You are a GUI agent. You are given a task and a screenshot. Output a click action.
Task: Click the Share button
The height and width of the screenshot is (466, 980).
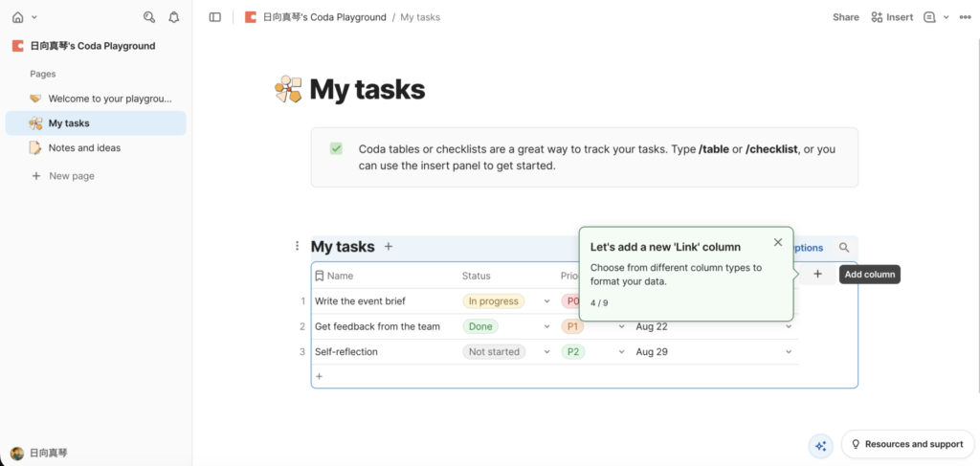pos(845,17)
